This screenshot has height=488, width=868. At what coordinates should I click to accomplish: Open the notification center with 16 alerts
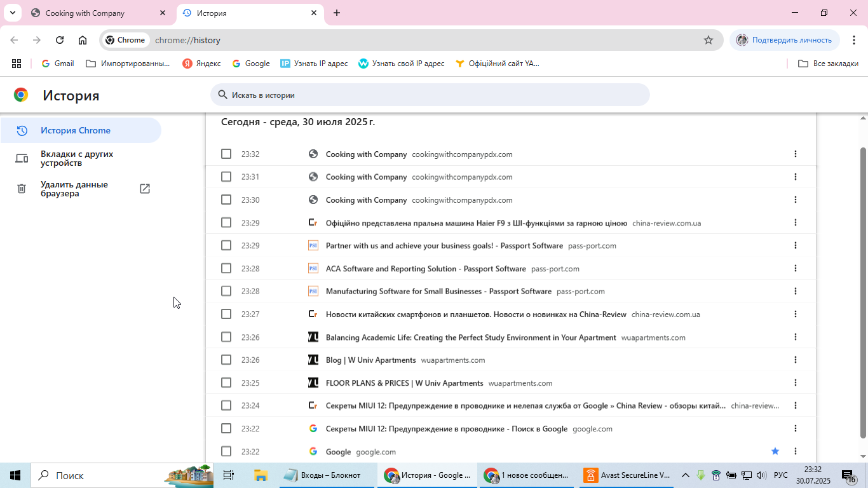pyautogui.click(x=849, y=475)
